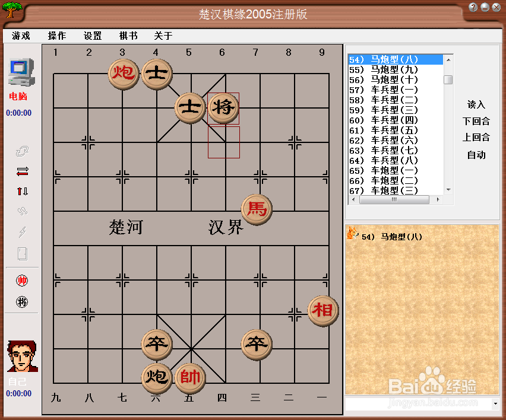Viewport: 506px width, 420px height.
Task: Open the dropdown arrow below comment panel
Action: [495, 403]
